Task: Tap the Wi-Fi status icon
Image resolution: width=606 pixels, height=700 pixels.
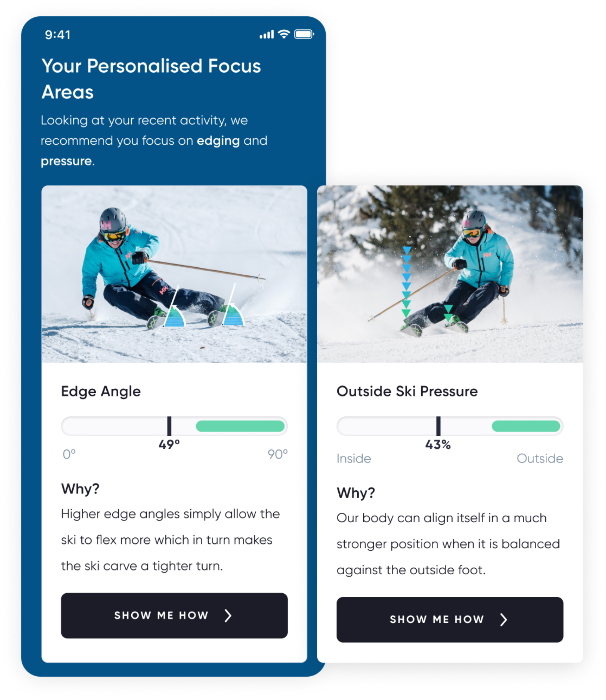Action: click(x=284, y=34)
